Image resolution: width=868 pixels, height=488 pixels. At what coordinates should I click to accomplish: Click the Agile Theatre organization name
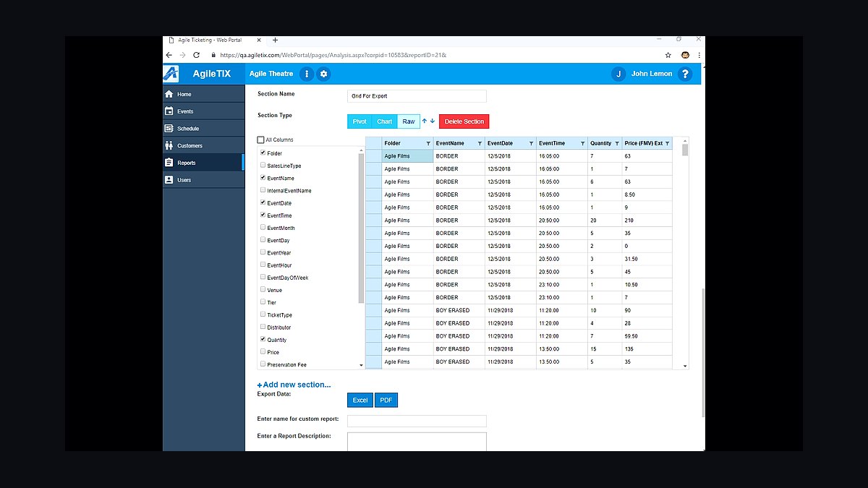coord(271,74)
